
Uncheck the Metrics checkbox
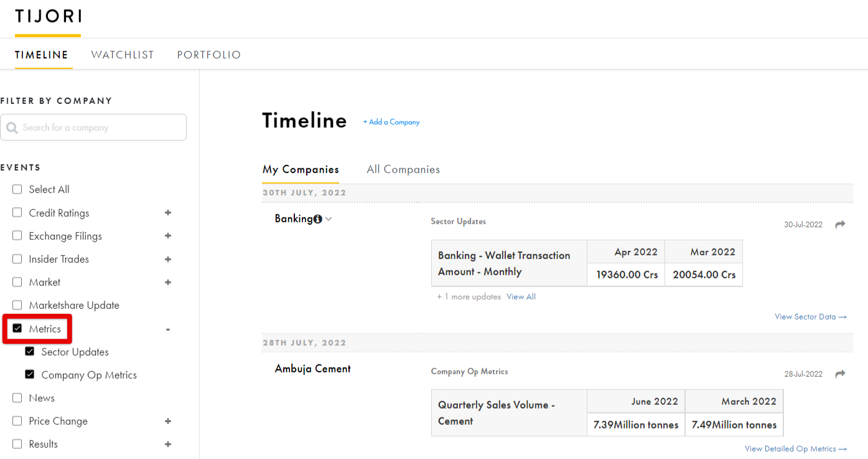click(x=17, y=328)
